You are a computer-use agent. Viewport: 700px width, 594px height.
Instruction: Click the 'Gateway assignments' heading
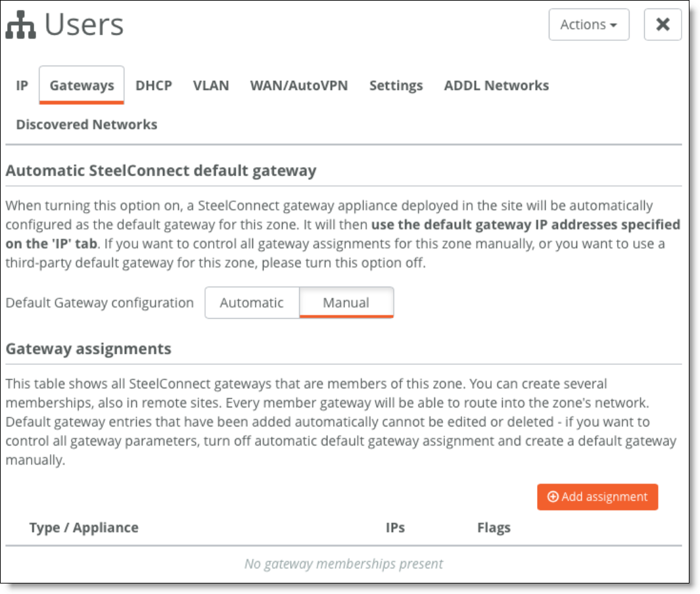(x=88, y=348)
